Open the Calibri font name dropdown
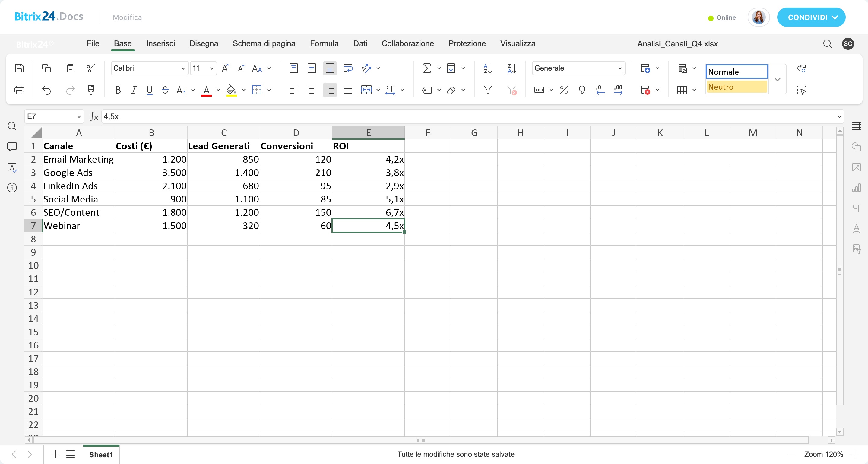 click(183, 68)
